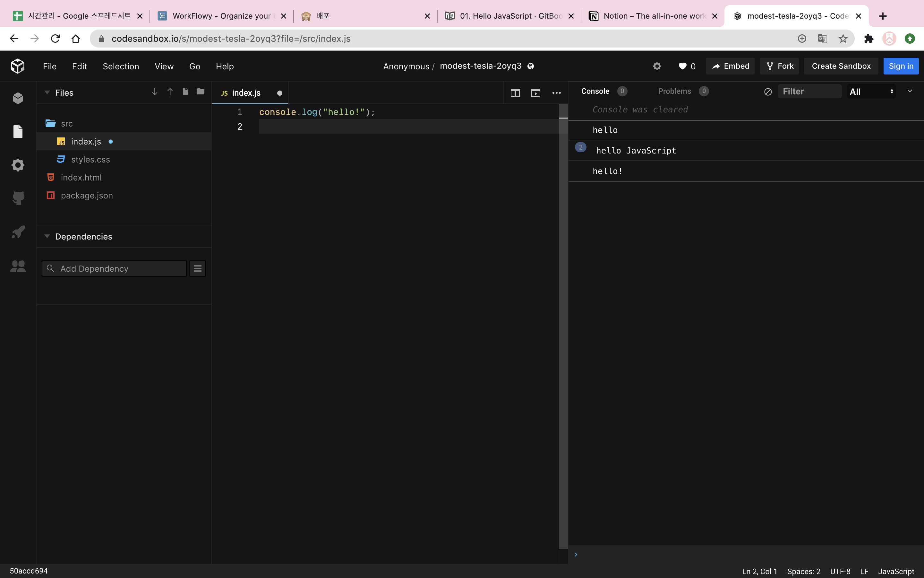Create new folder icon in Files header

click(201, 92)
